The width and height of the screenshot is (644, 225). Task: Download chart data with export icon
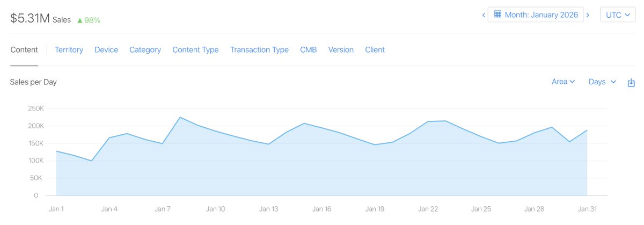631,83
